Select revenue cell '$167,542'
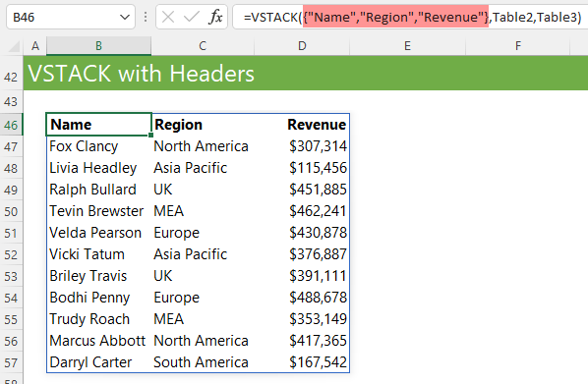The height and width of the screenshot is (384, 588). point(302,362)
